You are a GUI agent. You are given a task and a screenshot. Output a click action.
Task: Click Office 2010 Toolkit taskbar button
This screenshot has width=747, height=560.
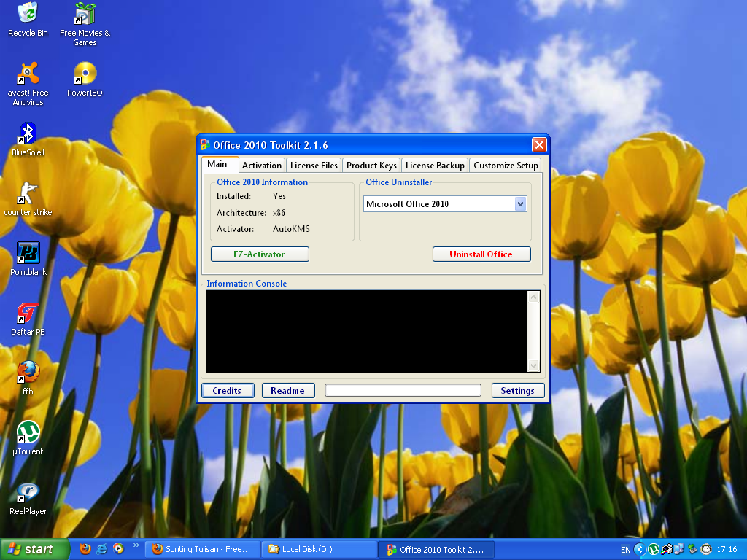pos(436,550)
